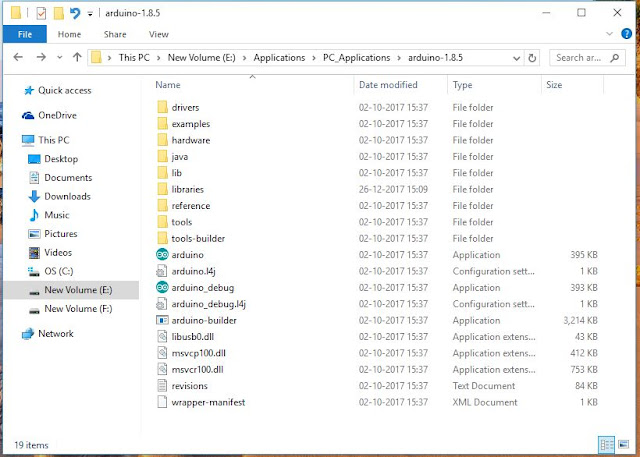Click the wrapper-manifest XML file icon
The image size is (640, 457).
[162, 402]
